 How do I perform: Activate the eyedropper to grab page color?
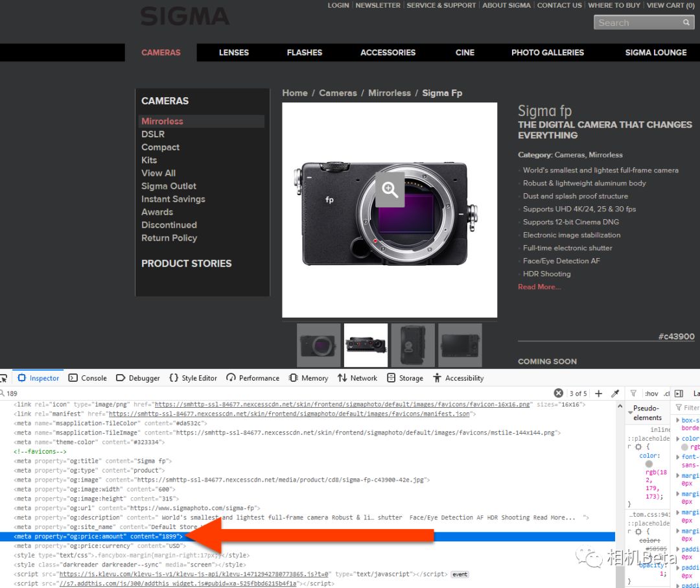(x=616, y=393)
